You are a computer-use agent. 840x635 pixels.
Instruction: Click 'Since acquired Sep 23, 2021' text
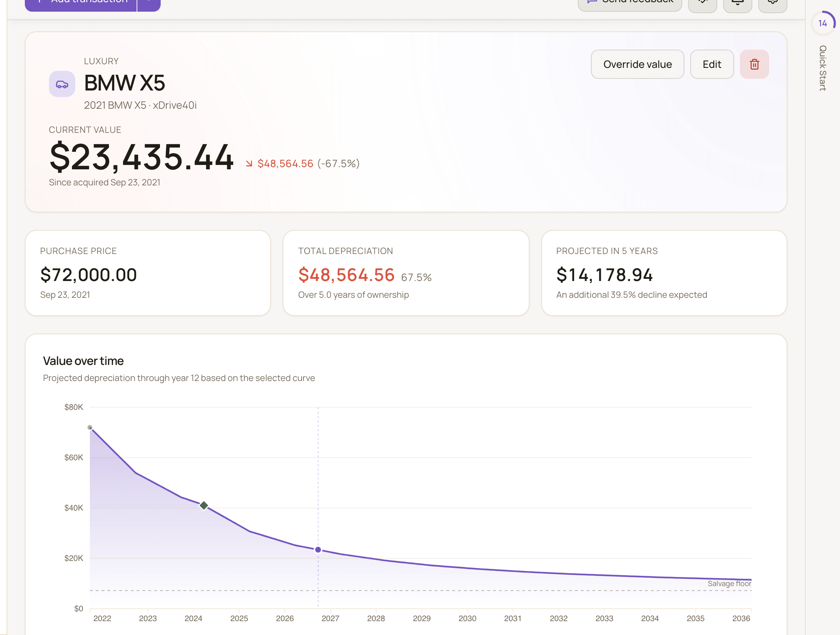pyautogui.click(x=104, y=182)
